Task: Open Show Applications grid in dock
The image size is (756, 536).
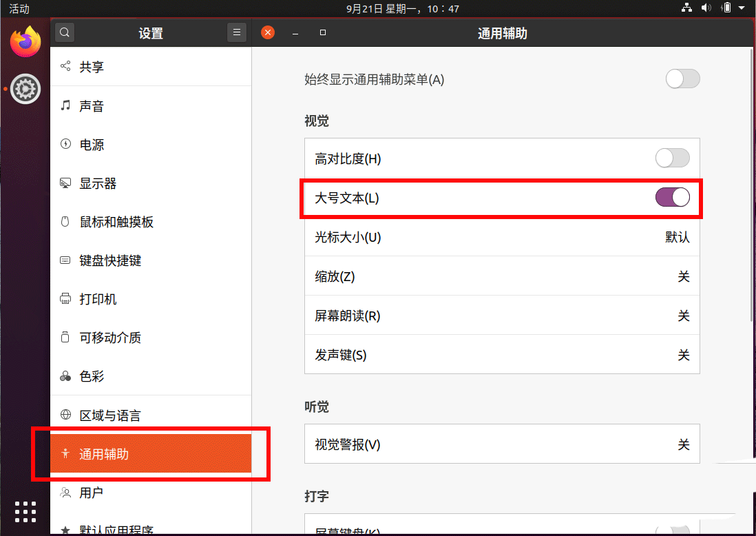Action: (25, 511)
